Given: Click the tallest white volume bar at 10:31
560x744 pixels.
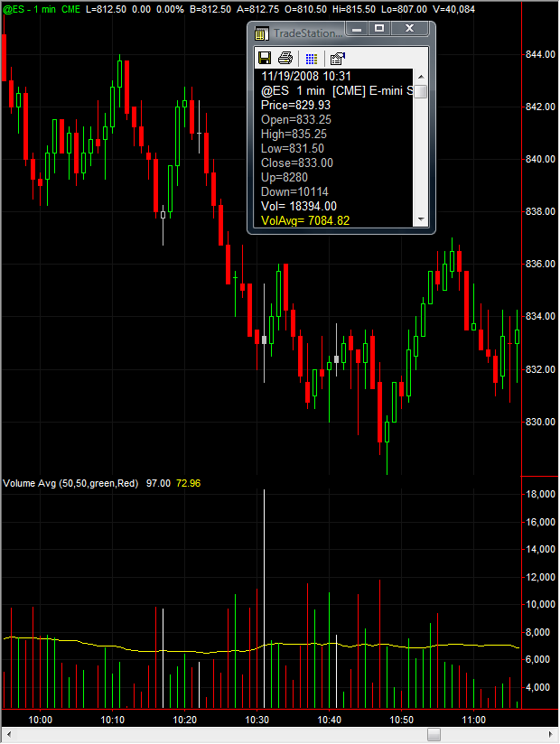Looking at the screenshot, I should [264, 599].
